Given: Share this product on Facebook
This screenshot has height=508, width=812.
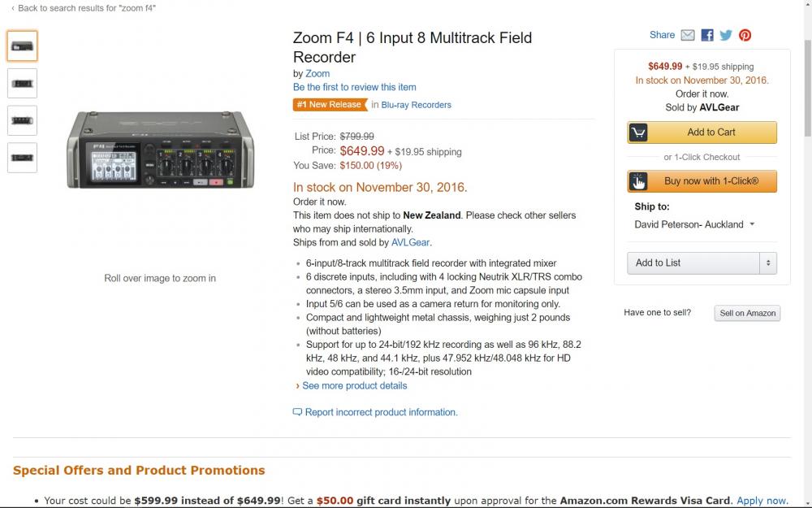Looking at the screenshot, I should pyautogui.click(x=707, y=35).
